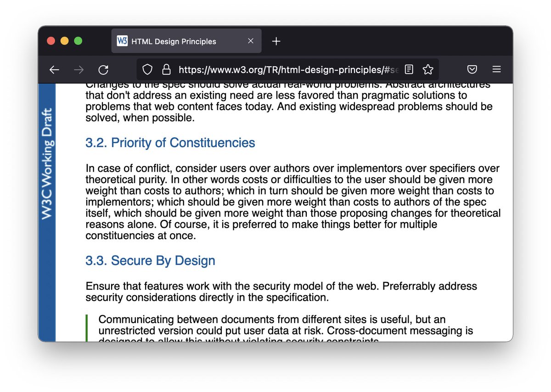
Task: Click the 3.2. Priority of Constituencies heading
Action: 170,143
